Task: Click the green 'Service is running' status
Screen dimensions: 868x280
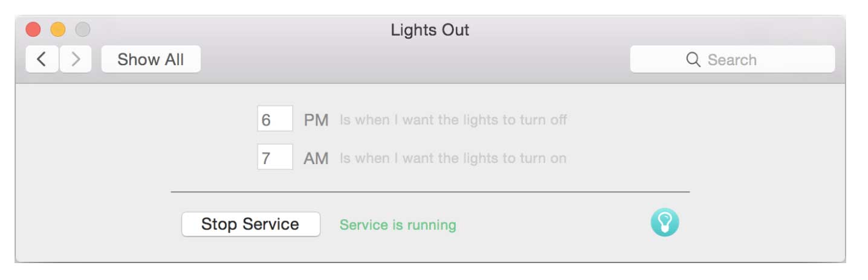Action: click(398, 225)
